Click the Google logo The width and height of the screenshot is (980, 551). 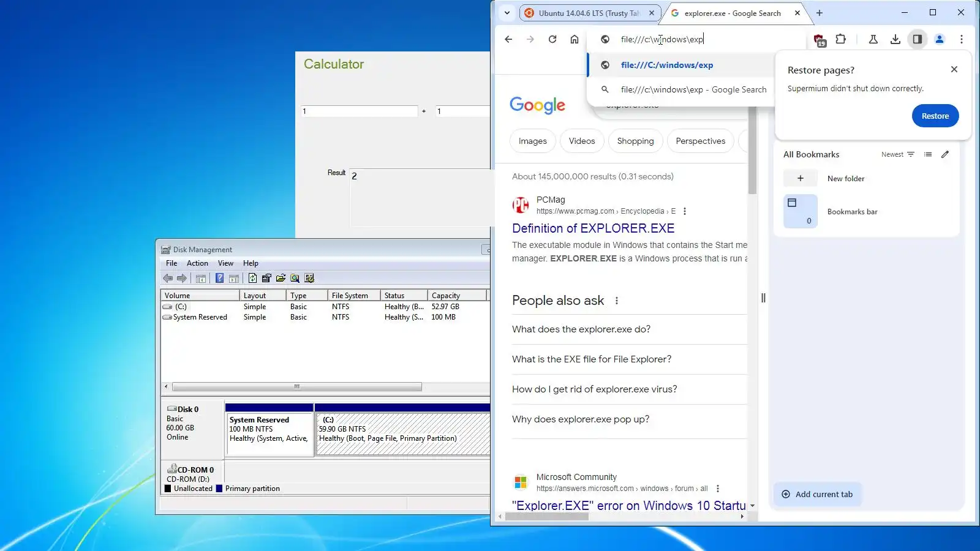pyautogui.click(x=537, y=105)
